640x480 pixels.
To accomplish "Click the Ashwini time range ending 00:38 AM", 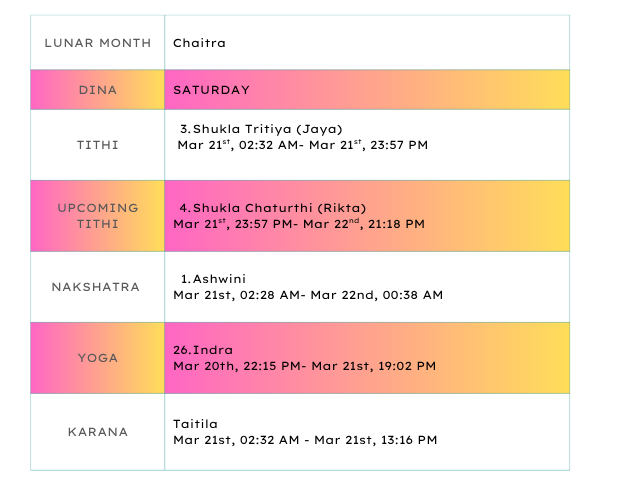I will (307, 295).
